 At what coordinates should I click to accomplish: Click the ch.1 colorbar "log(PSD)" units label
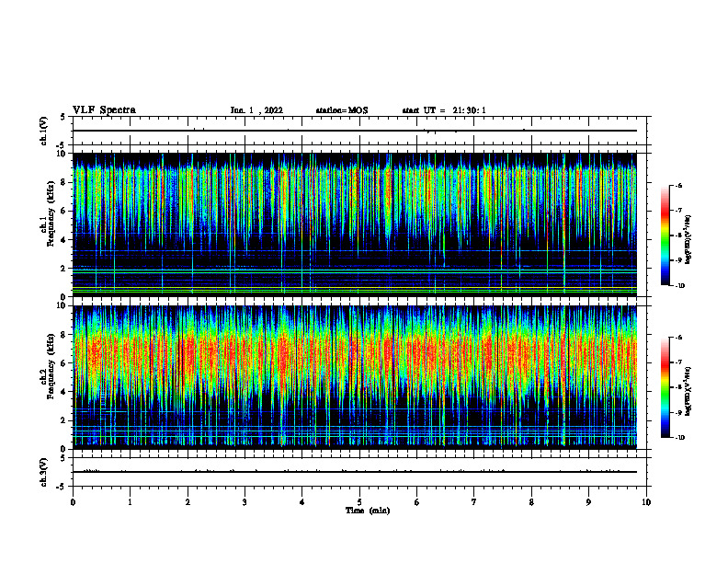pyautogui.click(x=688, y=239)
